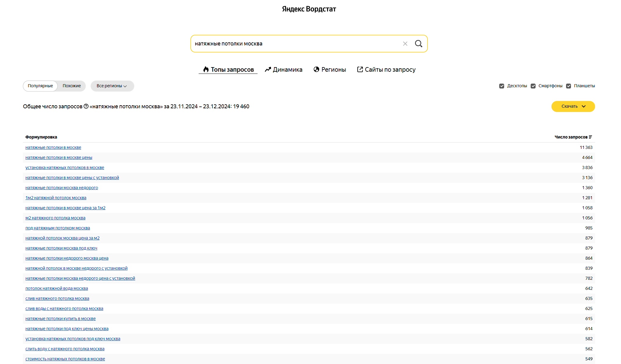Image resolution: width=621 pixels, height=364 pixels.
Task: Click the Яндекс Вордстат logo
Action: coord(309,9)
